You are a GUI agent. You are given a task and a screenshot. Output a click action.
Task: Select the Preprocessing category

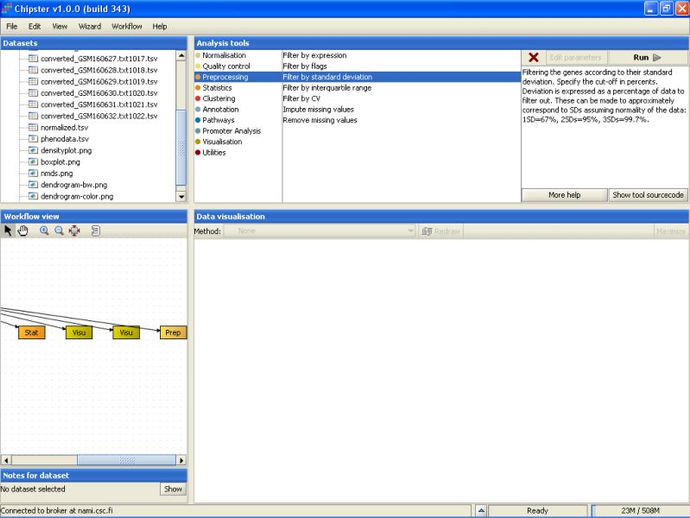pos(225,77)
